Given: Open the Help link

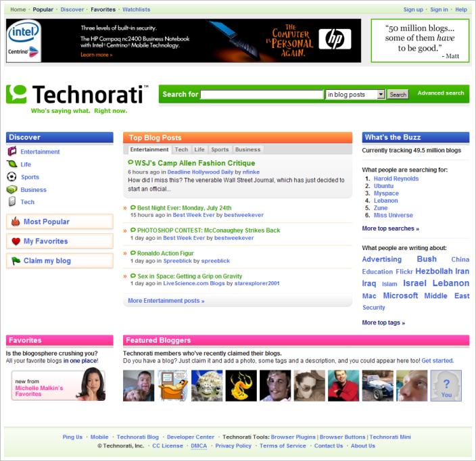Looking at the screenshot, I should pos(461,9).
